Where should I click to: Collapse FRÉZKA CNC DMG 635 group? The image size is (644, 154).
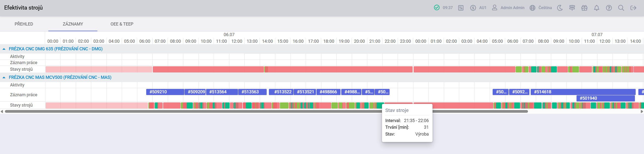point(4,49)
